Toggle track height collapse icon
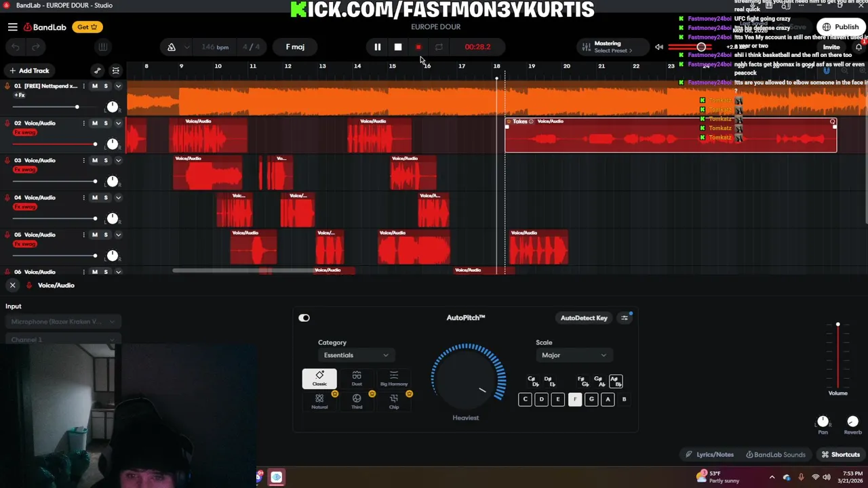Image resolution: width=868 pixels, height=488 pixels. [116, 70]
